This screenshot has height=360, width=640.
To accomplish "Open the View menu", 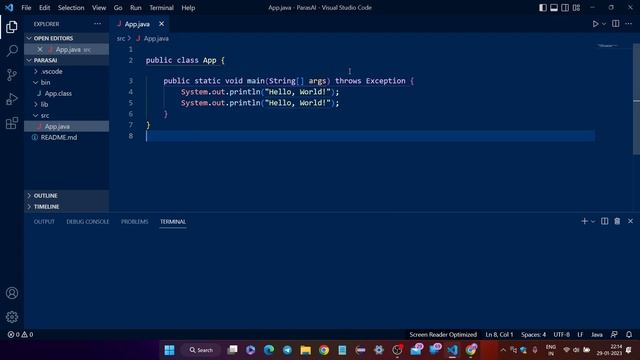I will pos(99,8).
